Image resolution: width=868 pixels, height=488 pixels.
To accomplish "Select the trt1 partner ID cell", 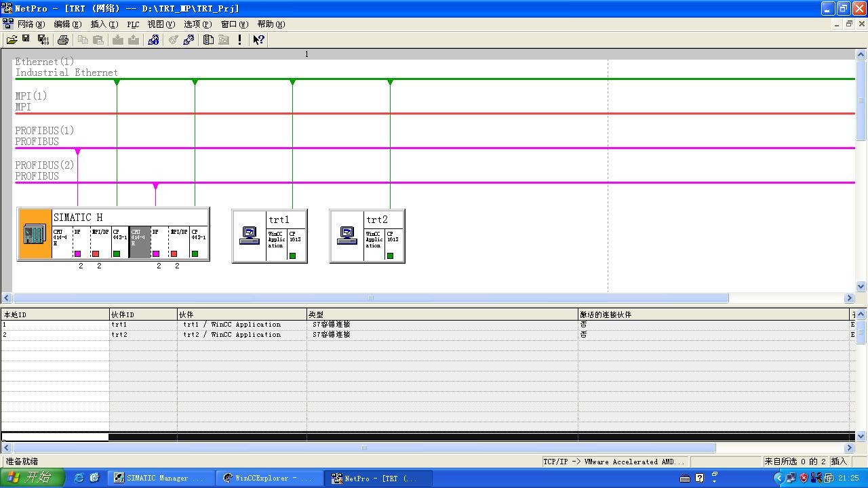I will (x=143, y=325).
